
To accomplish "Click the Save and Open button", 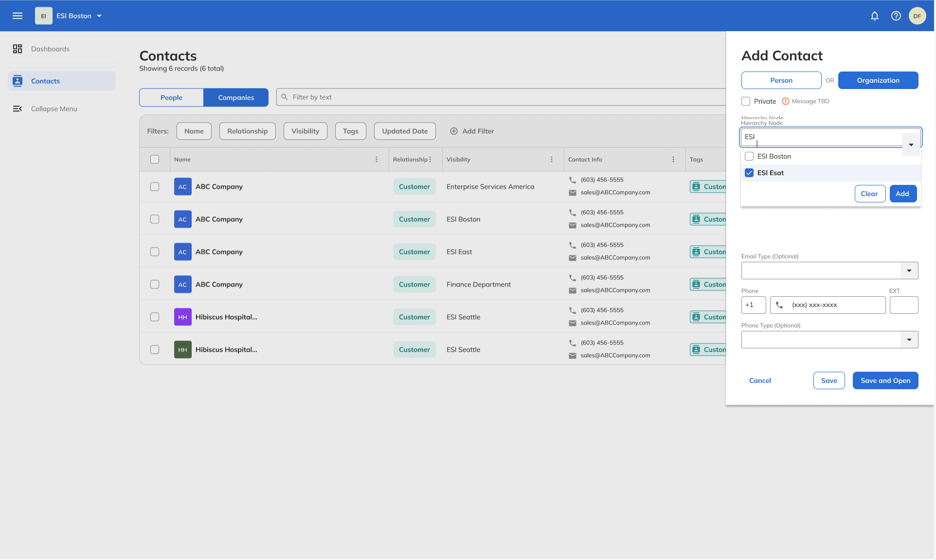I will click(x=885, y=380).
